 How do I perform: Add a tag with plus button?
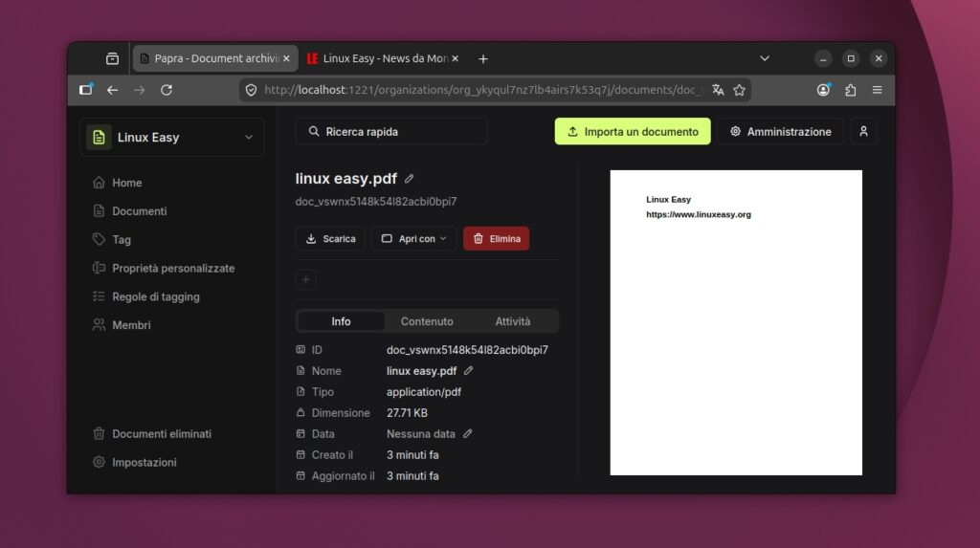click(305, 280)
